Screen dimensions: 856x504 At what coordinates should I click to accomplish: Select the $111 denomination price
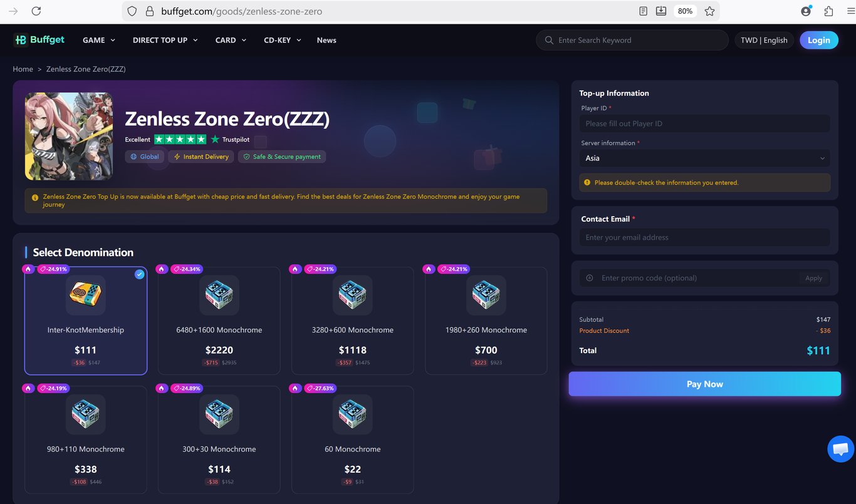[86, 350]
